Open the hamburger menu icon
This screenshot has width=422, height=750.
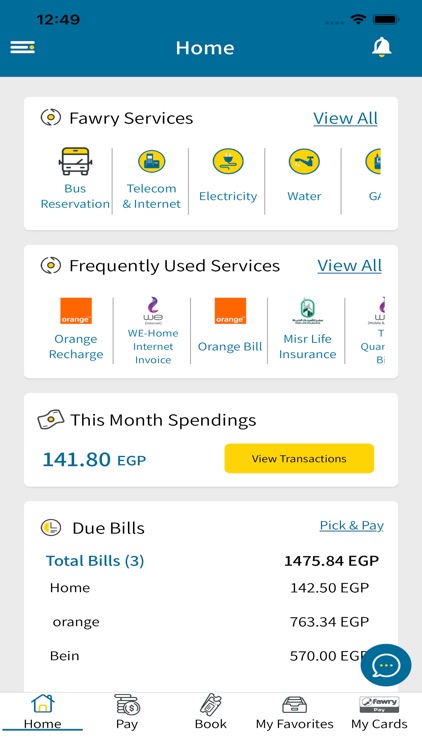pos(22,47)
